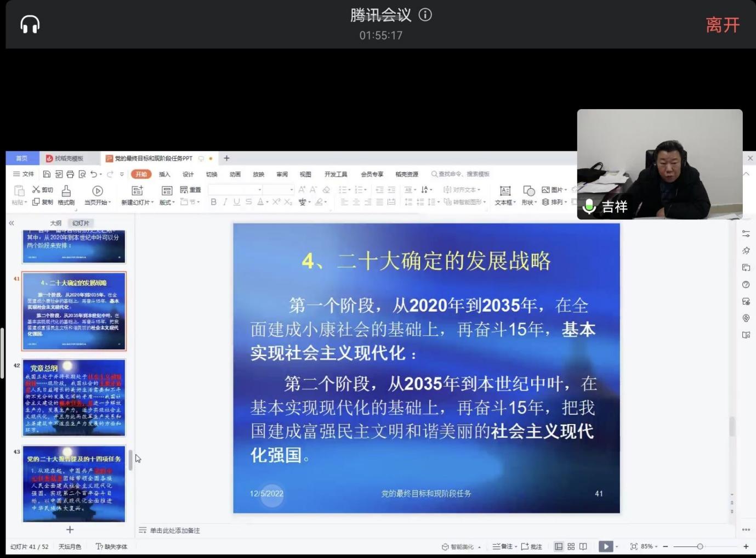Leave the meeting with 离开 button

[x=722, y=25]
